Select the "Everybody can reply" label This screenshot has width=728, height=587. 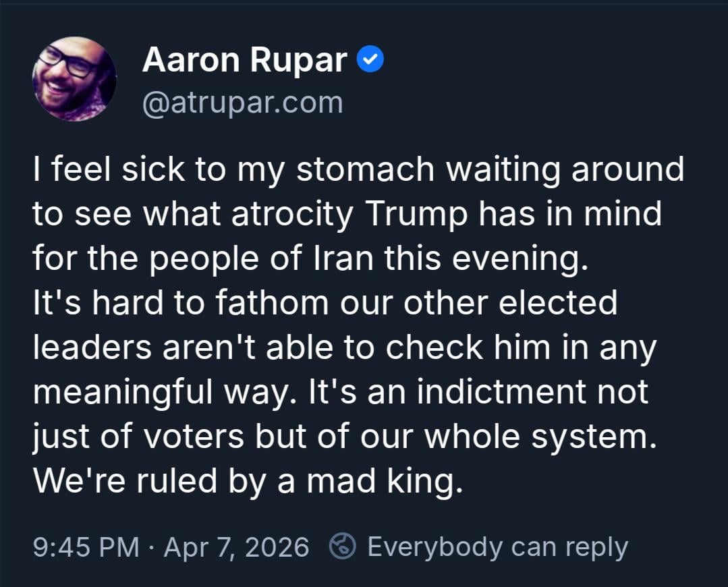point(497,547)
